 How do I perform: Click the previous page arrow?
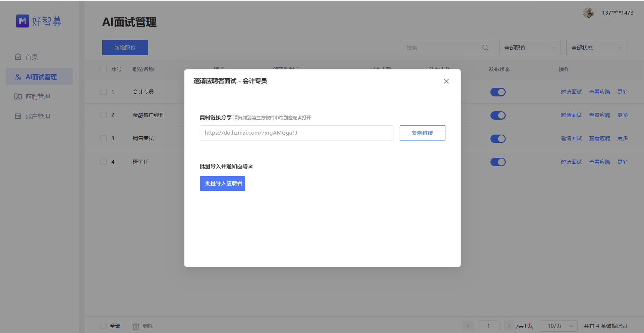[468, 326]
